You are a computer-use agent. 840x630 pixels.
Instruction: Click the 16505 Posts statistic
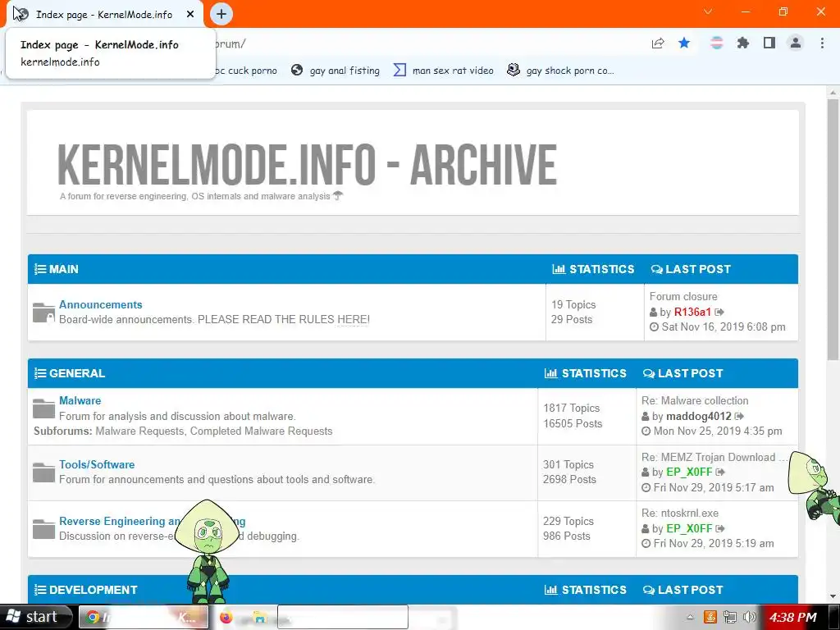coord(573,423)
